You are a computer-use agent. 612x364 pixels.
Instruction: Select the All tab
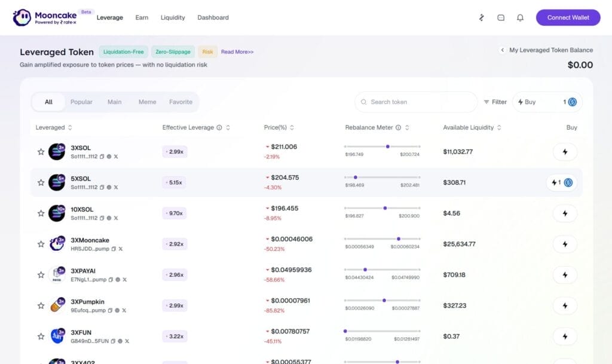48,102
